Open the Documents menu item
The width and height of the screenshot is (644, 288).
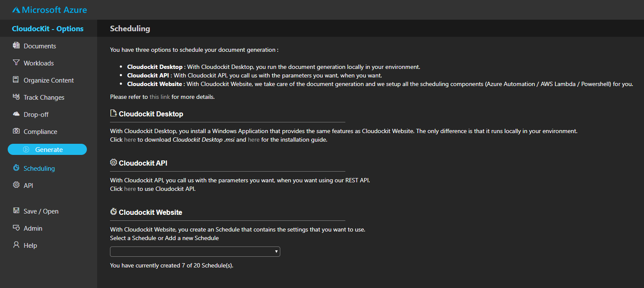pyautogui.click(x=40, y=46)
